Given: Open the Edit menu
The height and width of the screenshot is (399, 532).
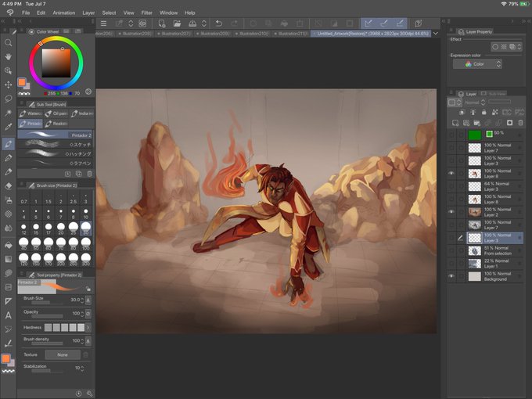Looking at the screenshot, I should [x=41, y=13].
